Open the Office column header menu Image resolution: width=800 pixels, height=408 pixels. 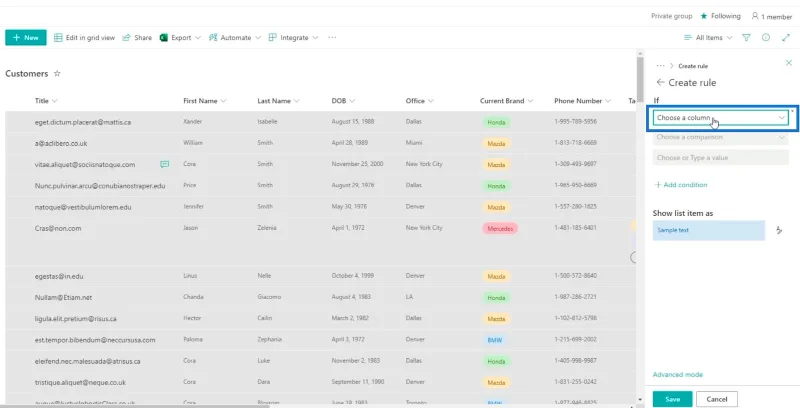pyautogui.click(x=419, y=101)
